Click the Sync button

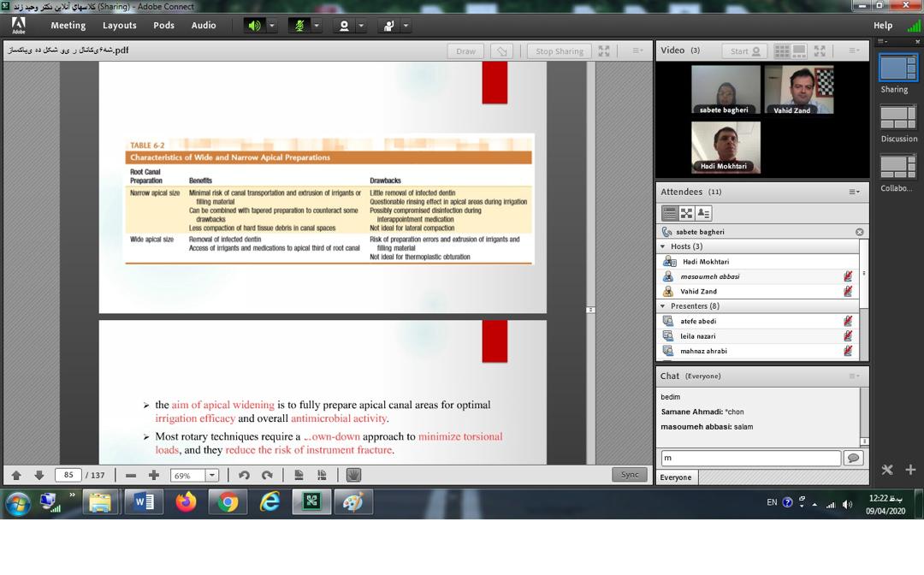point(630,475)
